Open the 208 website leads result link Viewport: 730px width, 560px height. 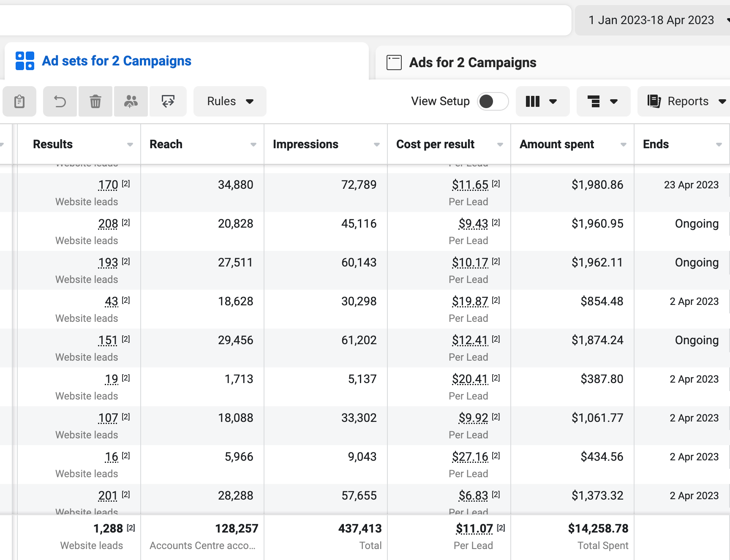click(x=108, y=224)
